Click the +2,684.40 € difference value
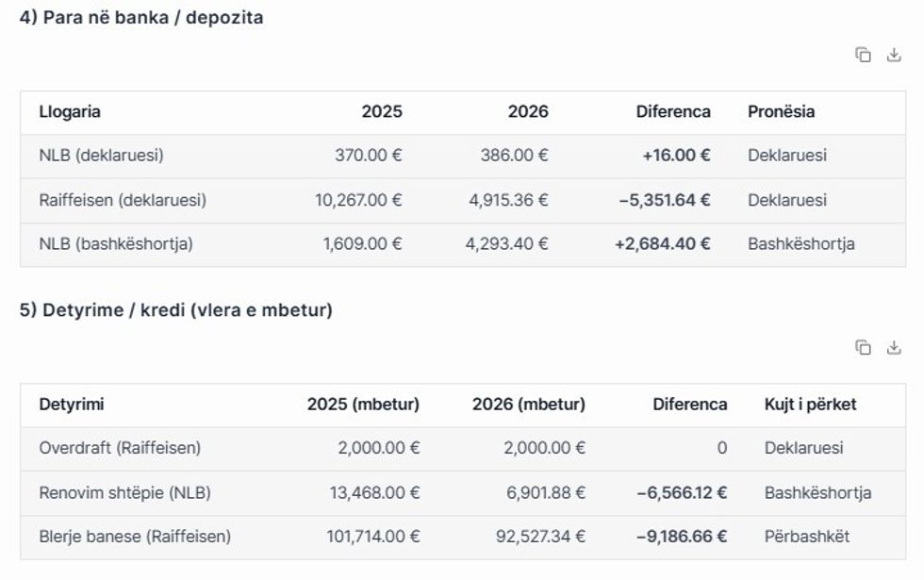924x580 pixels. pyautogui.click(x=662, y=243)
